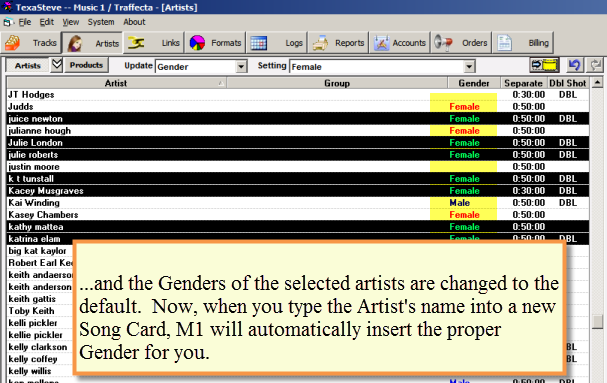Select the Kasey Chambers row

click(x=298, y=215)
